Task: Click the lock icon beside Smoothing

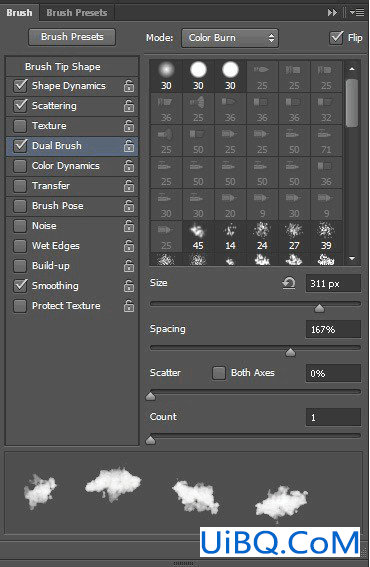Action: click(x=129, y=286)
